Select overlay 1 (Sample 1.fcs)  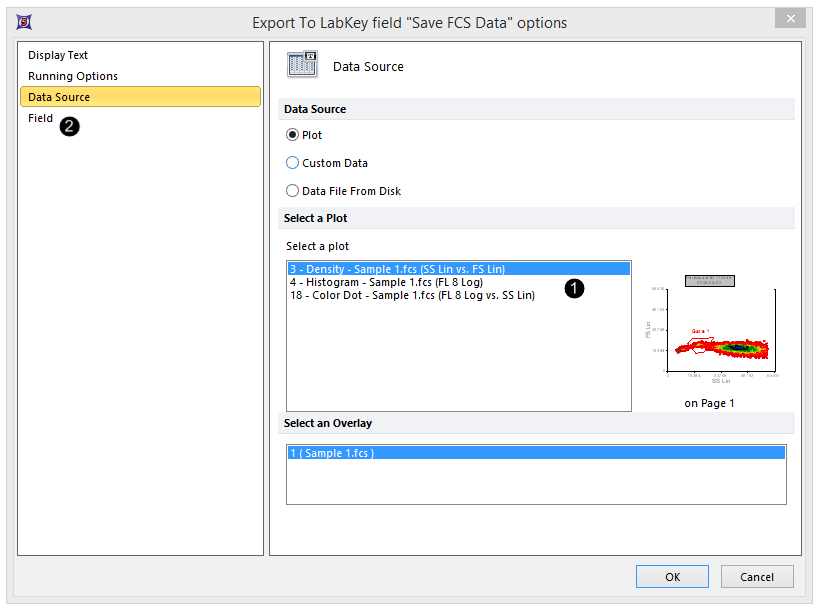pyautogui.click(x=332, y=453)
